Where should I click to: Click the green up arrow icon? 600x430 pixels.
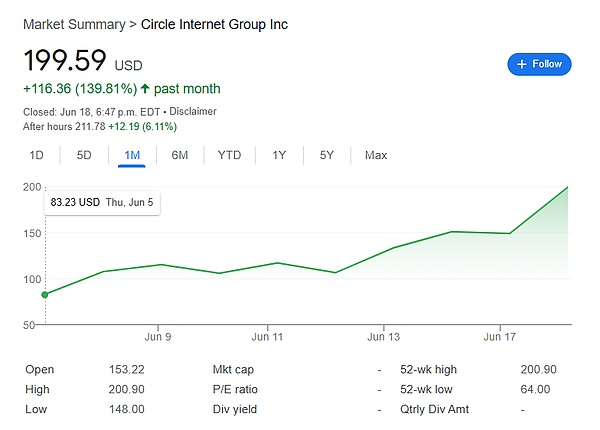click(146, 89)
